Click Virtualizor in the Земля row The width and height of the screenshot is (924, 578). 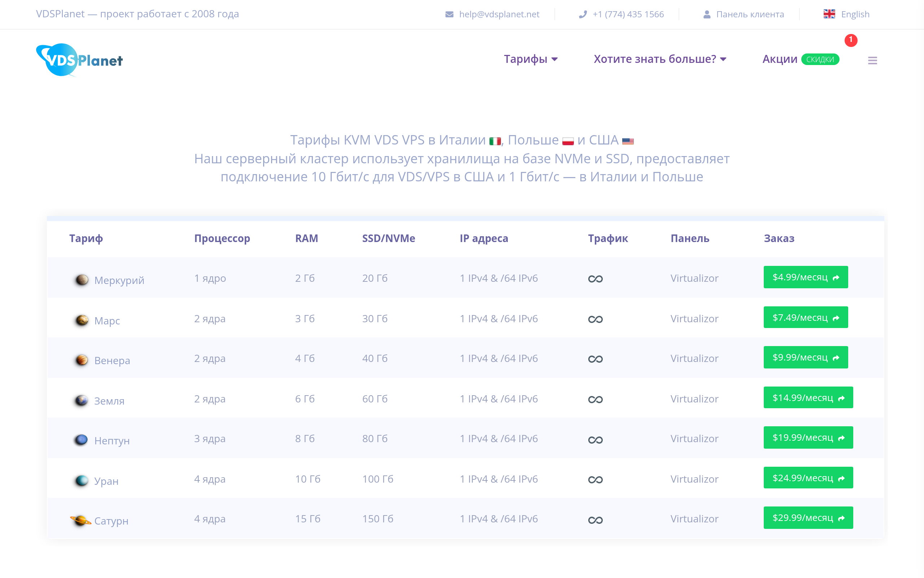pyautogui.click(x=694, y=399)
